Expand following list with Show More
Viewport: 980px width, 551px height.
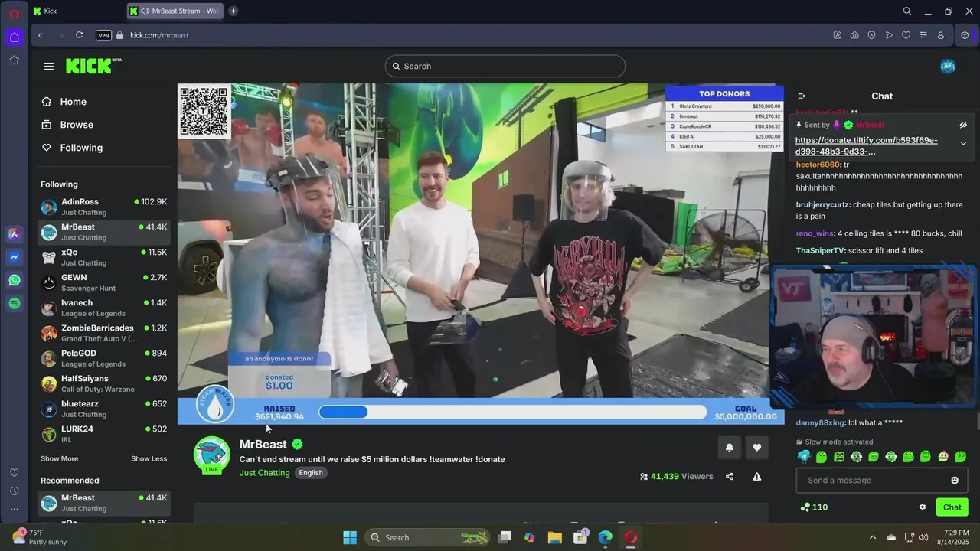coord(59,459)
